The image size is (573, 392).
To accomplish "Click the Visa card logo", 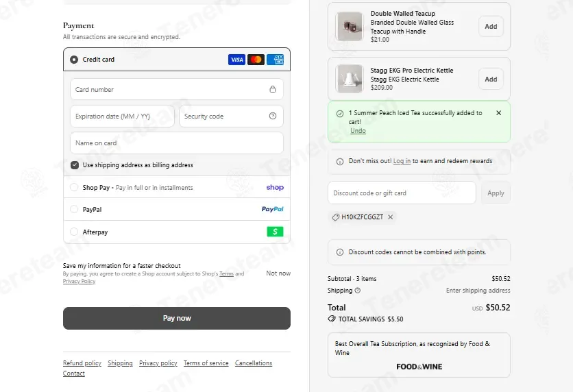I will click(x=236, y=60).
